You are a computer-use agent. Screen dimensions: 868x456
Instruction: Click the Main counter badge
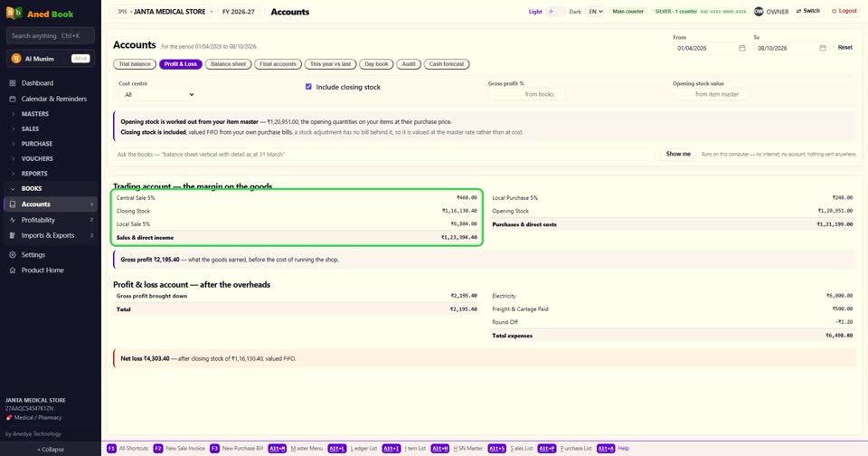tap(627, 11)
